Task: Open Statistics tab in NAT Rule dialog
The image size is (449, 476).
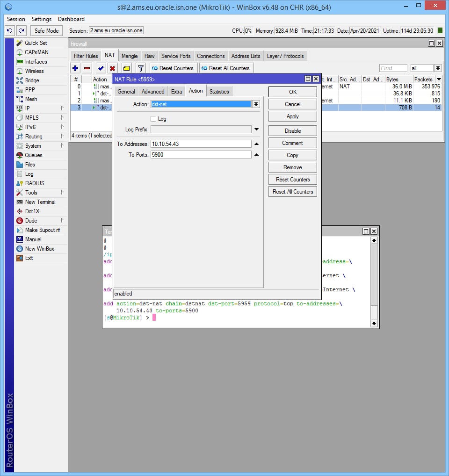Action: (219, 92)
